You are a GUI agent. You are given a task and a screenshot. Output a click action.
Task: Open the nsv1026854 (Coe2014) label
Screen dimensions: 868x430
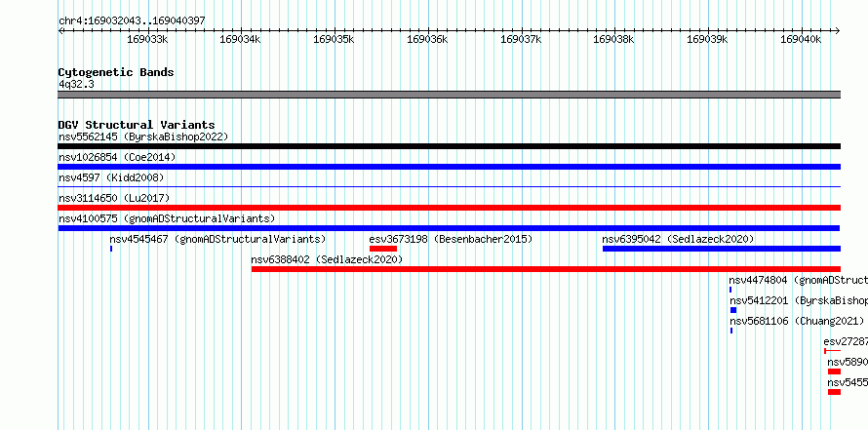click(117, 157)
